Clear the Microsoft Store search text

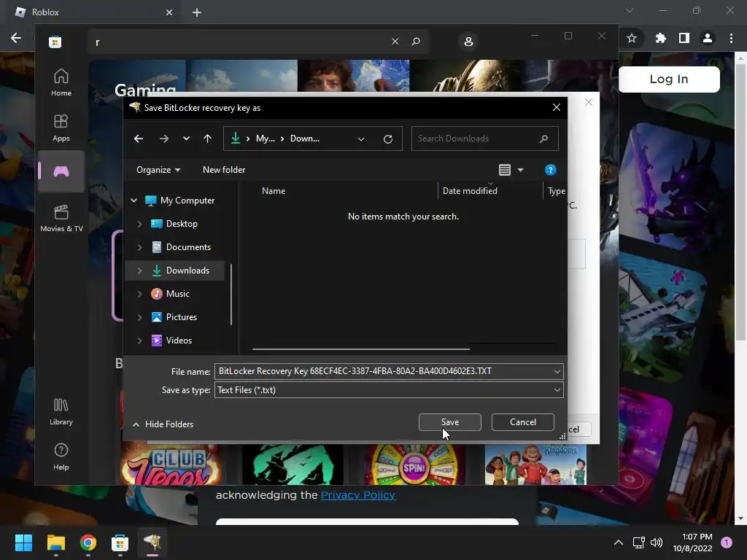[395, 42]
